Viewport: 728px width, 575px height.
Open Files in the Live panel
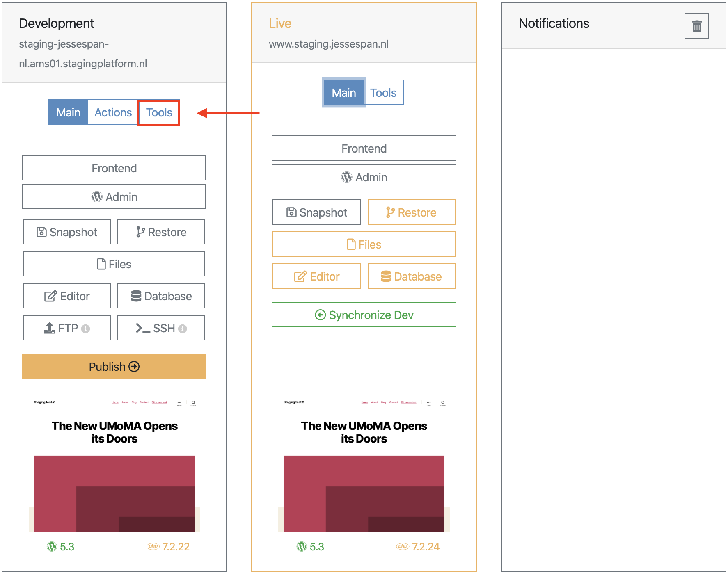point(364,244)
